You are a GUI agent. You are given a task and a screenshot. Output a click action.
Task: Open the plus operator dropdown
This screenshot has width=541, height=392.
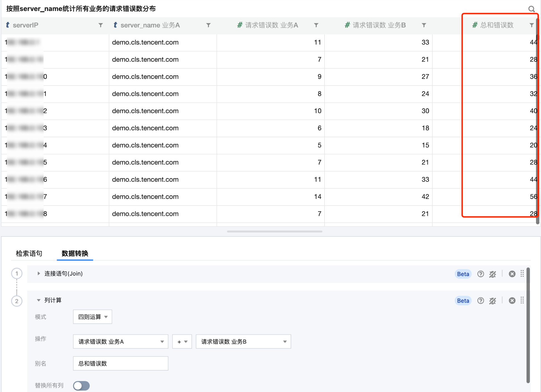pyautogui.click(x=182, y=342)
